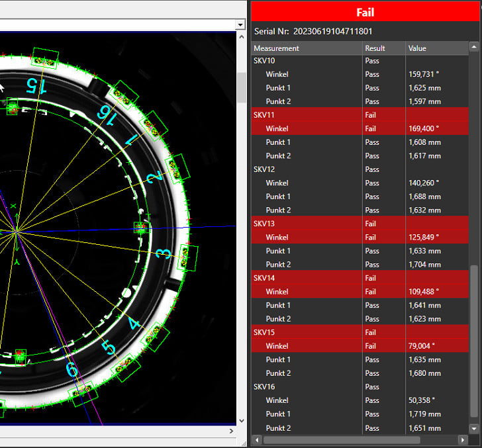Screen dimensions: 482x448
Task: Sort by the Measurement column header
Action: point(276,48)
